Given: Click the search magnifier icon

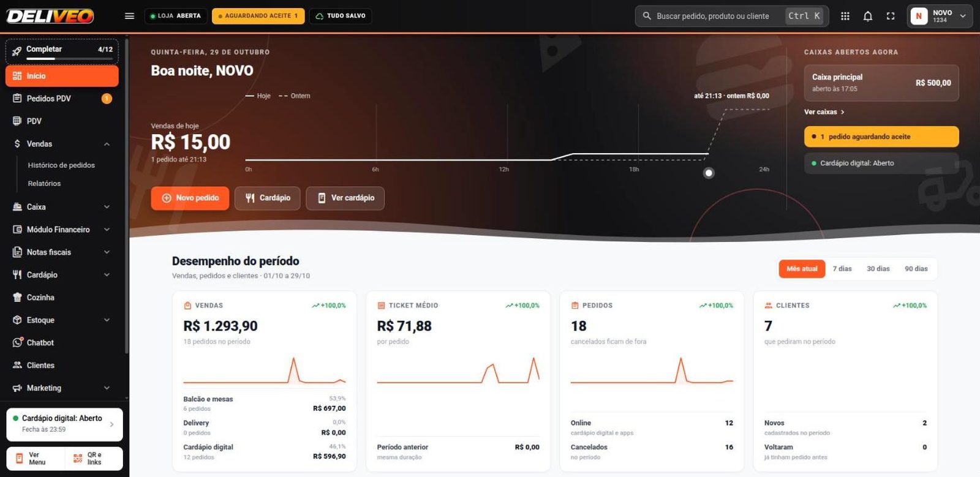Looking at the screenshot, I should click(647, 16).
